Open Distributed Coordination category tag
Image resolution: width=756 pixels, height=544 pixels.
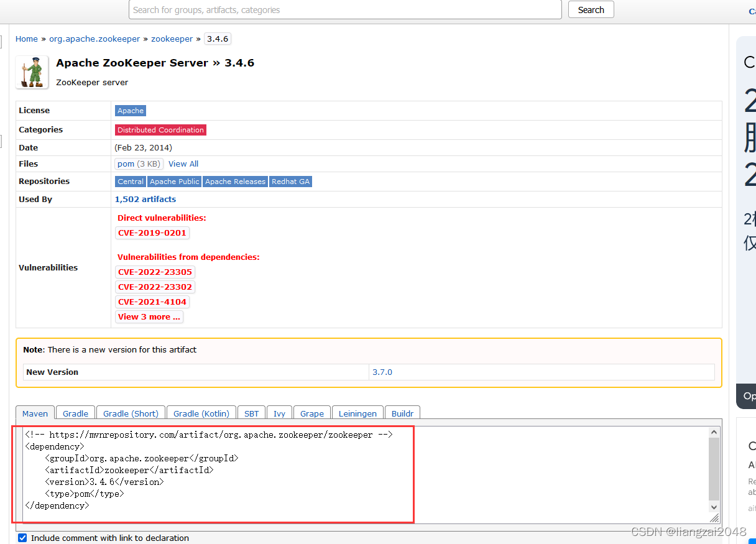tap(160, 130)
